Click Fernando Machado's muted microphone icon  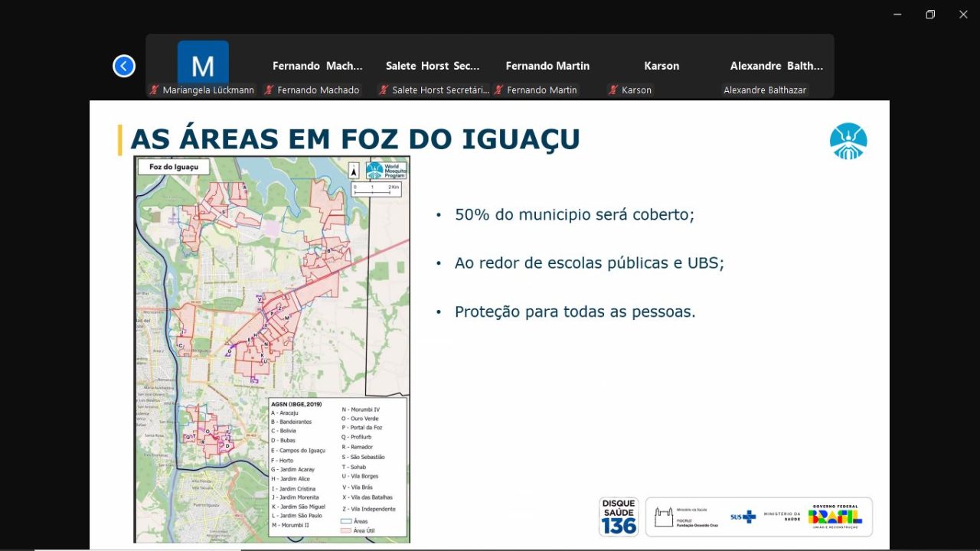coord(269,90)
